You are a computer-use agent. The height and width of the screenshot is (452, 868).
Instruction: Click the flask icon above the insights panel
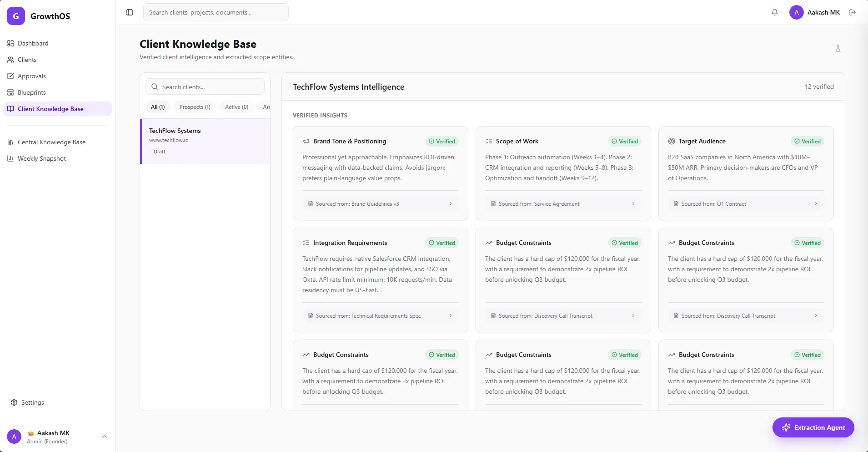click(x=838, y=49)
